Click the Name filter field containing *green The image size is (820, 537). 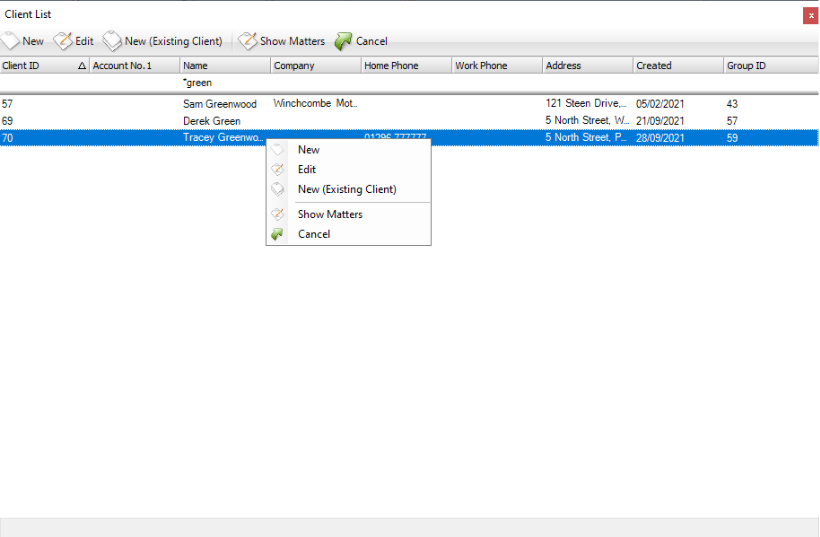(x=224, y=83)
